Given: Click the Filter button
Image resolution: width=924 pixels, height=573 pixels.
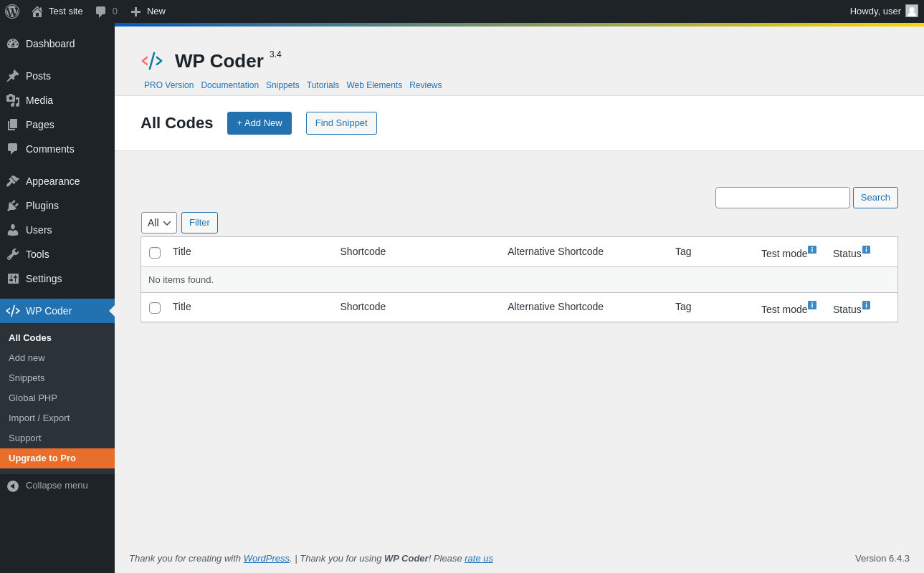Looking at the screenshot, I should click(199, 223).
